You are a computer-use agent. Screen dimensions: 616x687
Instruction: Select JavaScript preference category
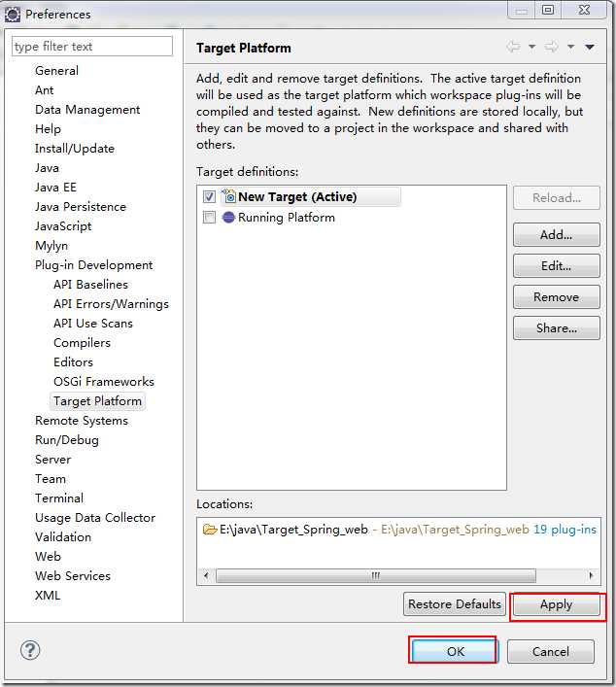[x=63, y=226]
